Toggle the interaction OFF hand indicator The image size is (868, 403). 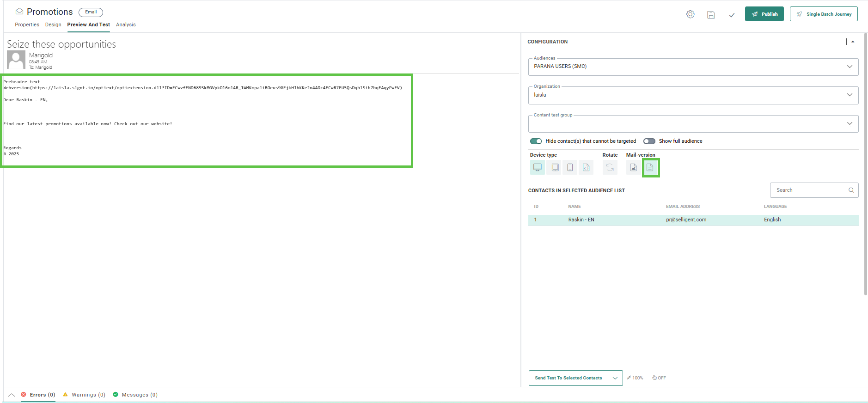point(659,378)
